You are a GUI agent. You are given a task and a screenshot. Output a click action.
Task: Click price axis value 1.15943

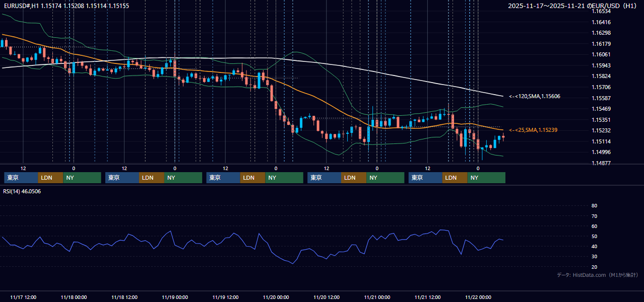601,65
